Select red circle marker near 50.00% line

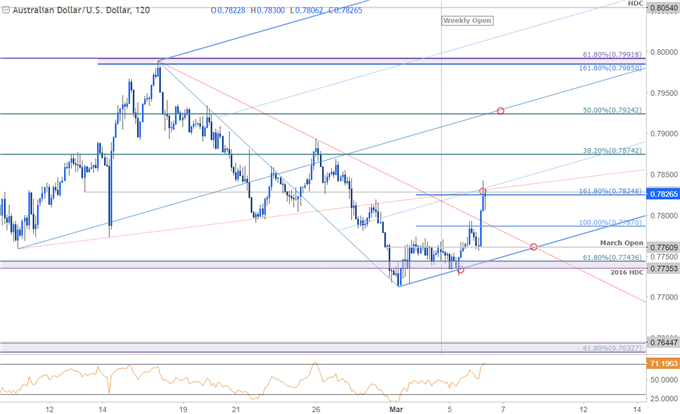point(500,111)
